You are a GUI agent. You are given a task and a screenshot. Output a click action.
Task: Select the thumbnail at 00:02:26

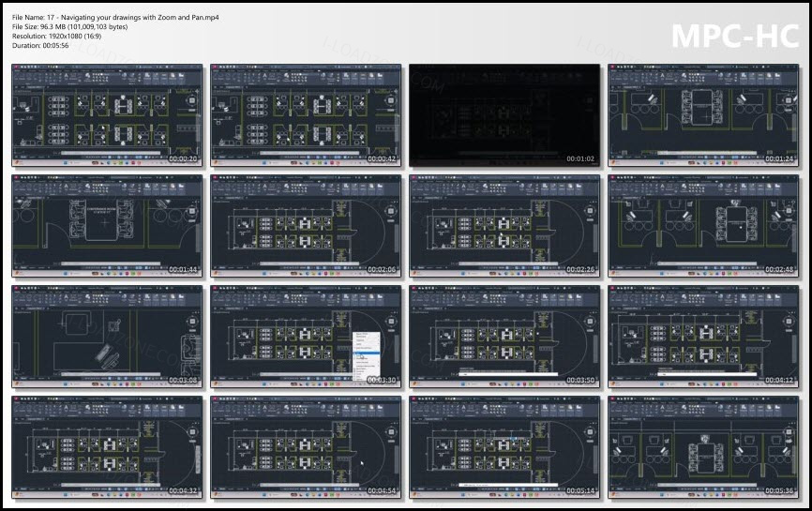504,226
